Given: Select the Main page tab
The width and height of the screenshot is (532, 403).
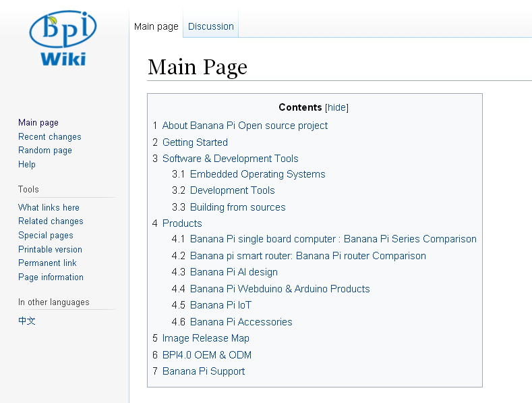Looking at the screenshot, I should pos(156,26).
